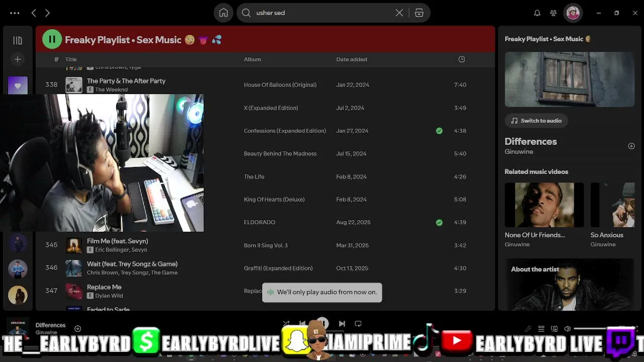Image resolution: width=644 pixels, height=362 pixels.
Task: Open the notifications bell
Action: pos(537,13)
